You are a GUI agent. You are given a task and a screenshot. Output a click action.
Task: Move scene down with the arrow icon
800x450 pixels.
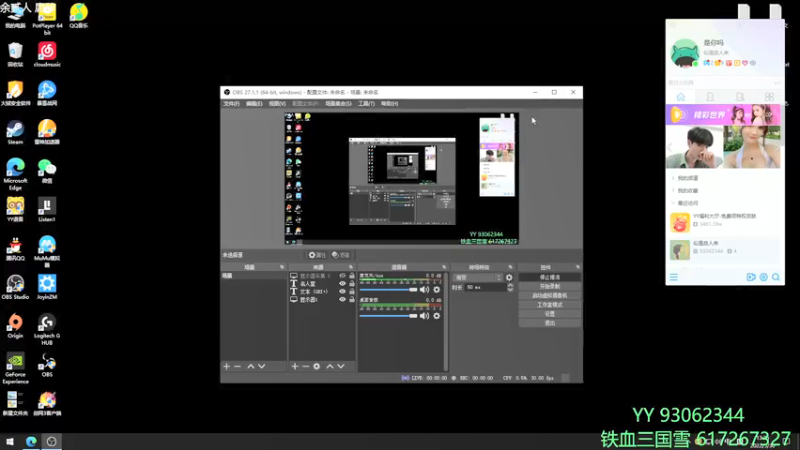(x=262, y=366)
